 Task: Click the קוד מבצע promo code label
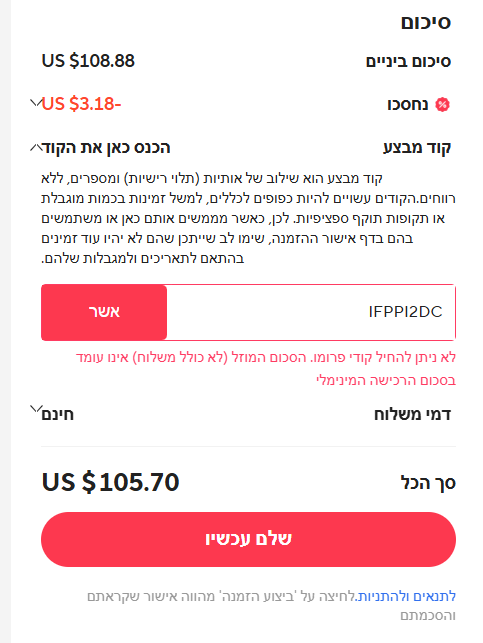pos(417,148)
